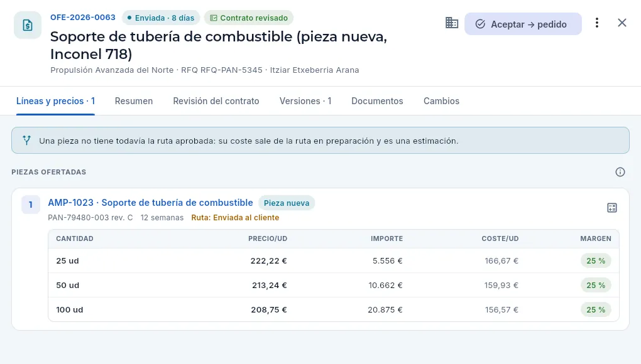
Task: Click Ruta: Enviada al cliente status
Action: pos(235,218)
